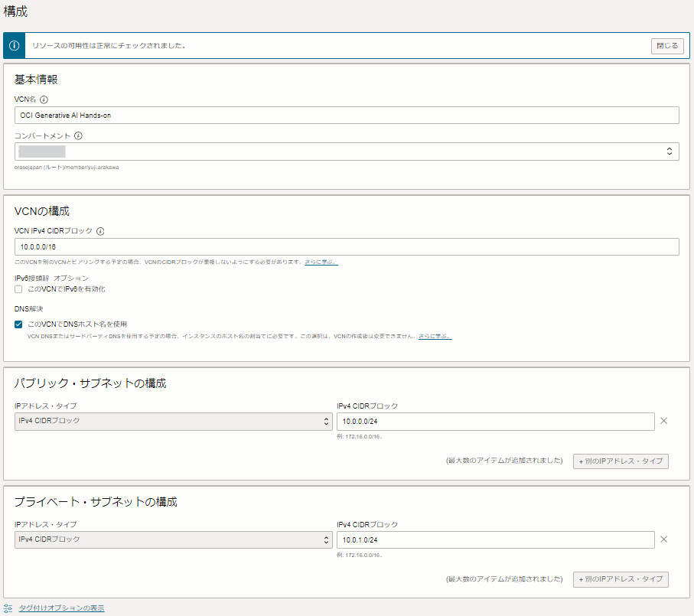Click the VCNの構成 heading
The width and height of the screenshot is (694, 616).
tap(42, 211)
